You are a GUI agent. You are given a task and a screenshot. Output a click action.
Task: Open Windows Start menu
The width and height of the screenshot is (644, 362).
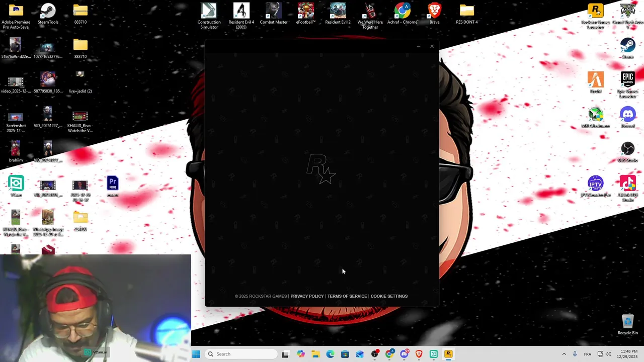tap(196, 354)
